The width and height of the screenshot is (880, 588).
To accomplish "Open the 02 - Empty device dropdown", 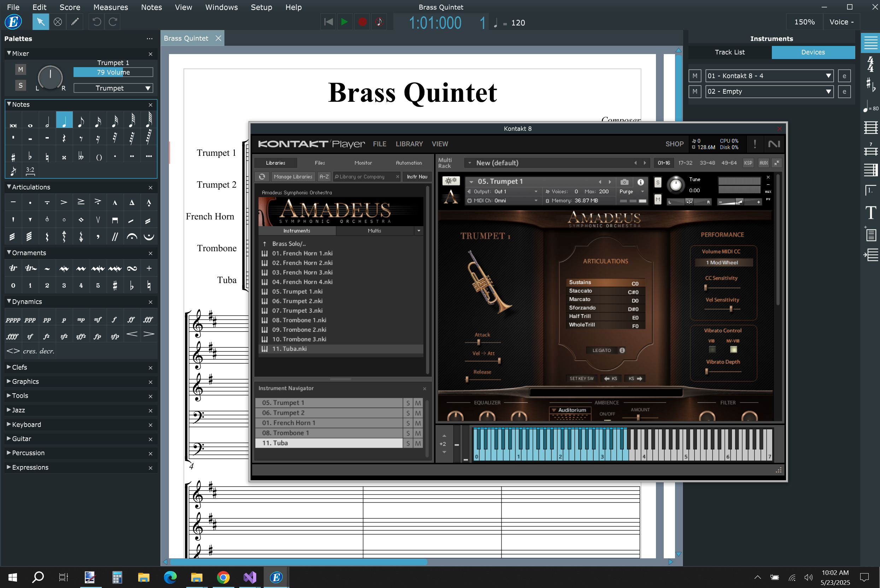I will 769,92.
